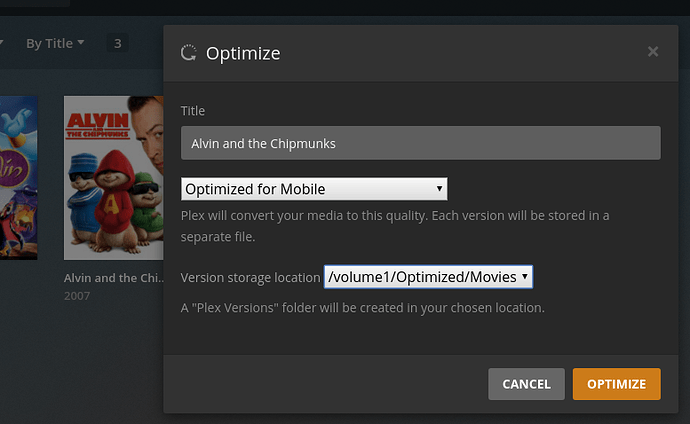
Task: Click the arrow on the Optimized for Mobile selector
Action: pyautogui.click(x=439, y=188)
